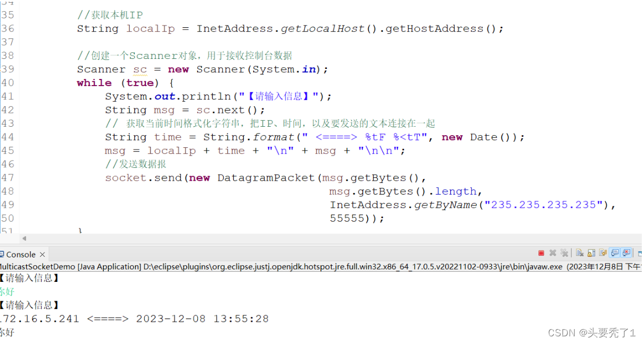
Task: Close the Console tab
Action: point(42,255)
